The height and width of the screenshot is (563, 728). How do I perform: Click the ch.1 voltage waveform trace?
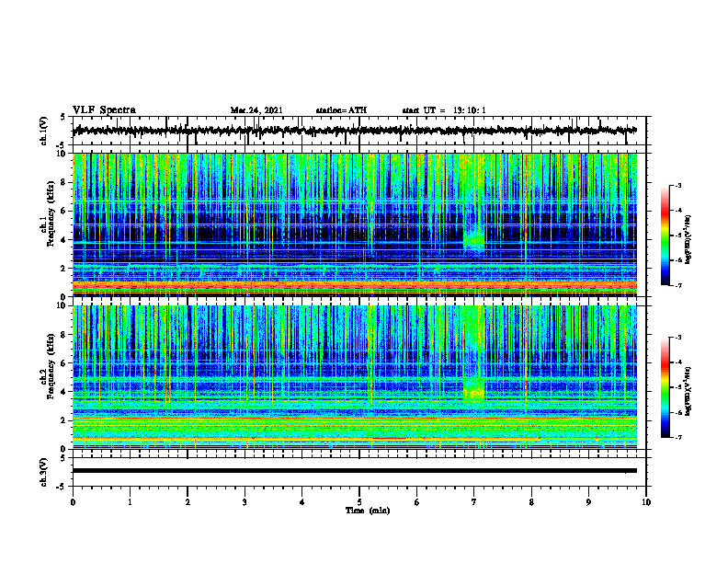pyautogui.click(x=355, y=131)
